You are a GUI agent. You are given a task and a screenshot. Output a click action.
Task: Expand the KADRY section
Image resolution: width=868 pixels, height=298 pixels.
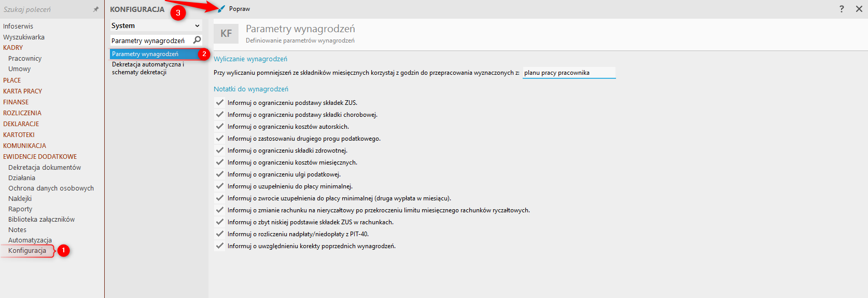point(13,47)
